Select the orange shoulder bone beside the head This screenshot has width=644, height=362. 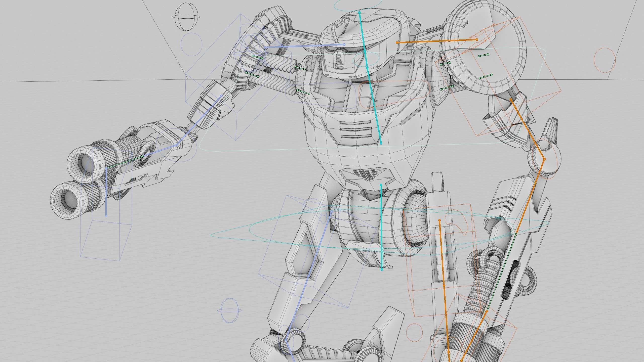pos(437,41)
